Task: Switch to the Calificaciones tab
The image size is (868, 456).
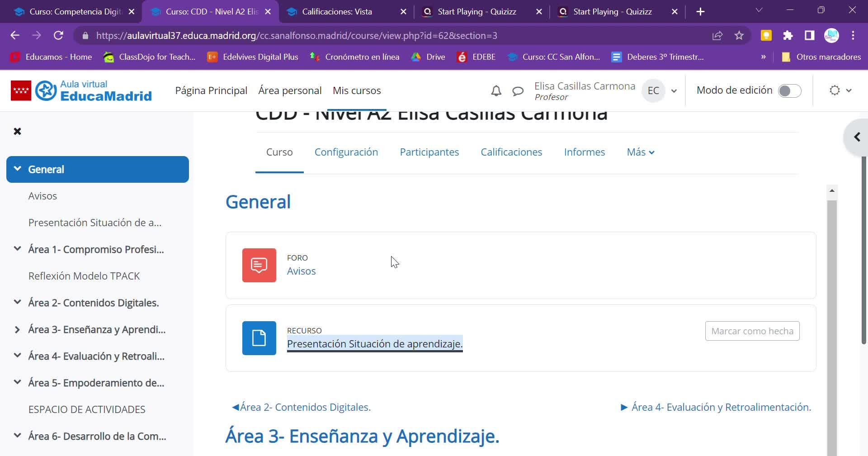Action: [x=511, y=152]
